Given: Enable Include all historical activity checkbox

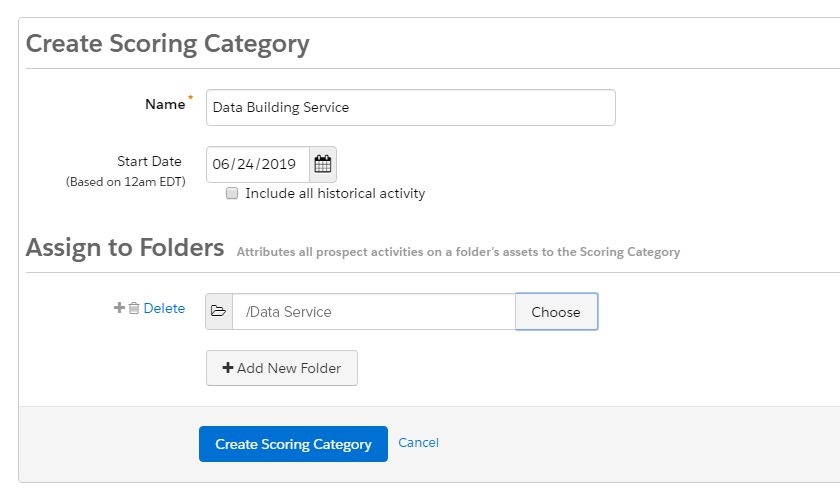Looking at the screenshot, I should pos(232,193).
